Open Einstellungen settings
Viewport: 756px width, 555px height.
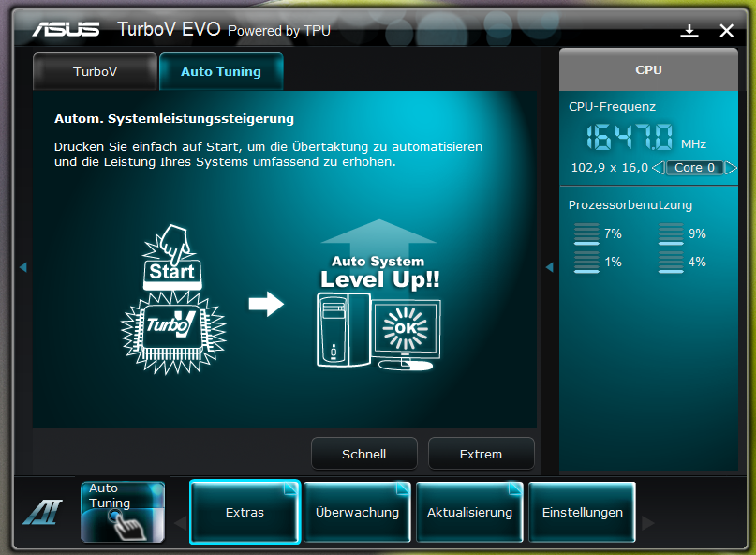point(582,512)
